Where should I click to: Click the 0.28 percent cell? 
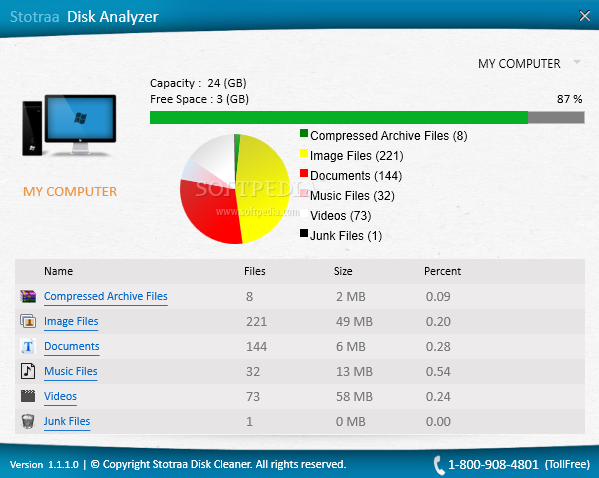pyautogui.click(x=438, y=347)
